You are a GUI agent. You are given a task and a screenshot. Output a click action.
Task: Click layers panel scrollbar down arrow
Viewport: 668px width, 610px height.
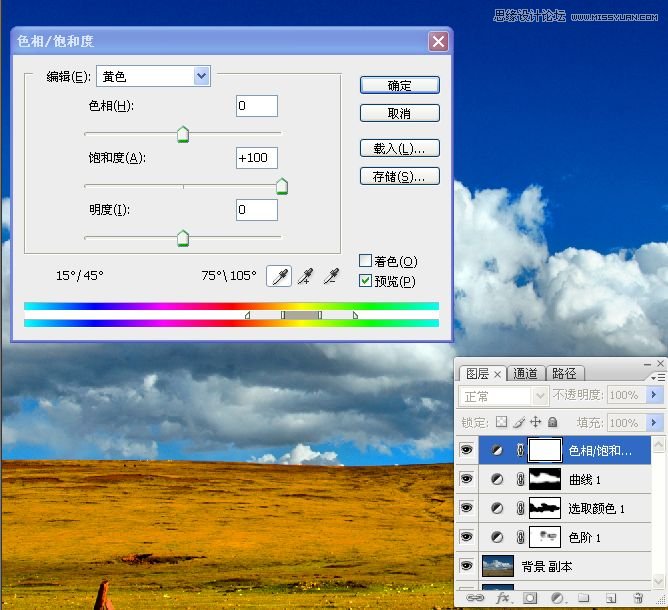tap(659, 581)
